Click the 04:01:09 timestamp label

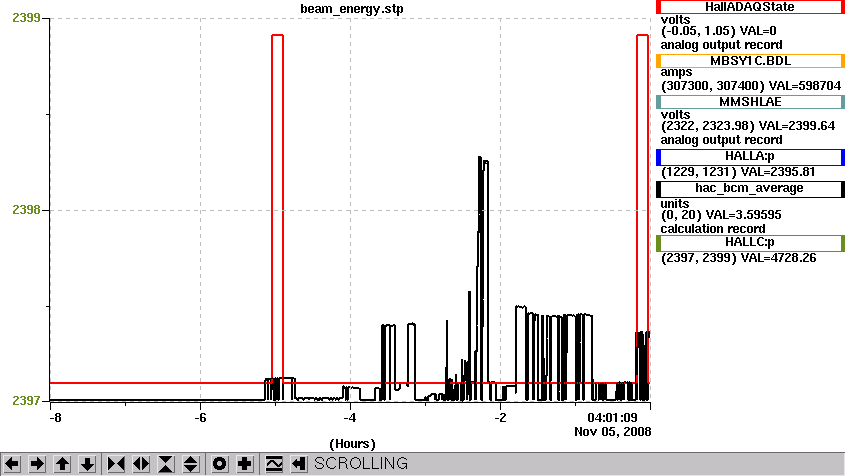pos(612,418)
